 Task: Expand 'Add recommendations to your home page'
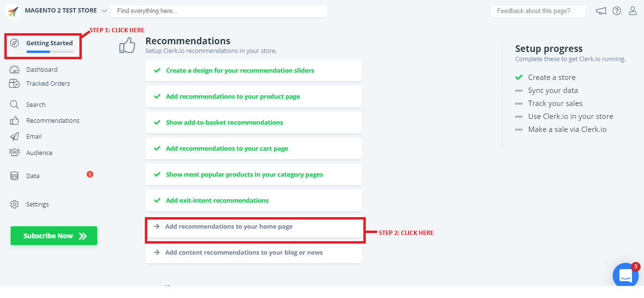tap(229, 227)
